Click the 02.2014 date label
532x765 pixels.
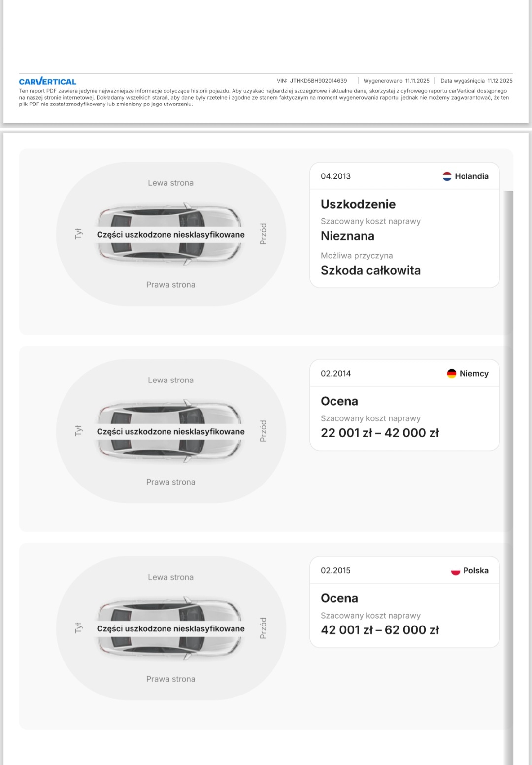(335, 374)
